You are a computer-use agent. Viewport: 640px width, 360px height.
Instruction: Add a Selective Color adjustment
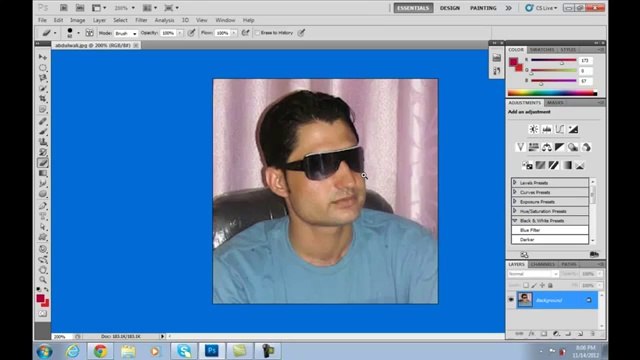580,165
